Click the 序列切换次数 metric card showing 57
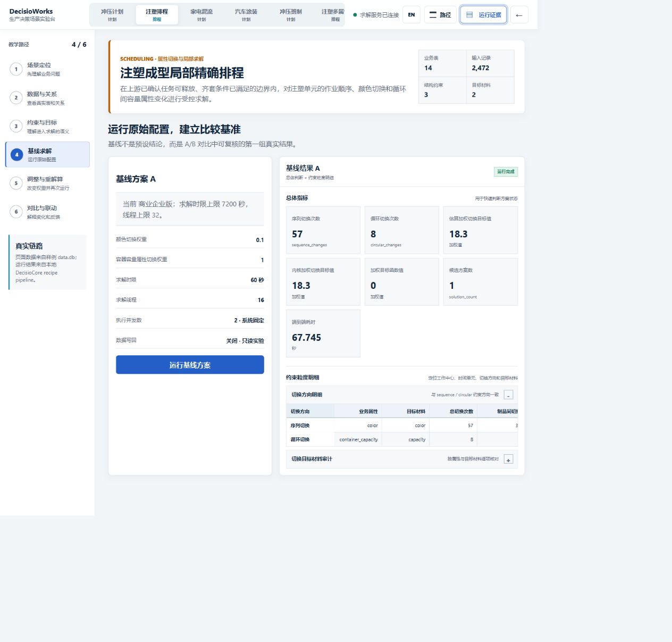The image size is (672, 642). 323,230
